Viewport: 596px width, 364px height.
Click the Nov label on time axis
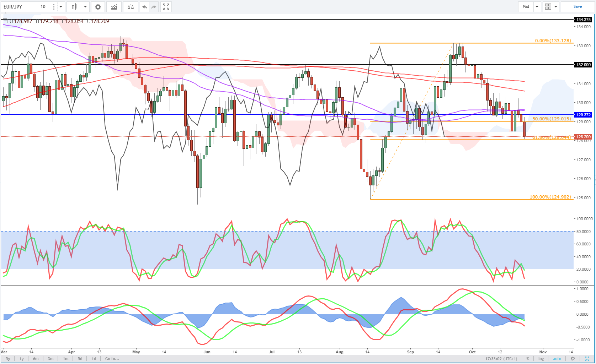[543, 352]
